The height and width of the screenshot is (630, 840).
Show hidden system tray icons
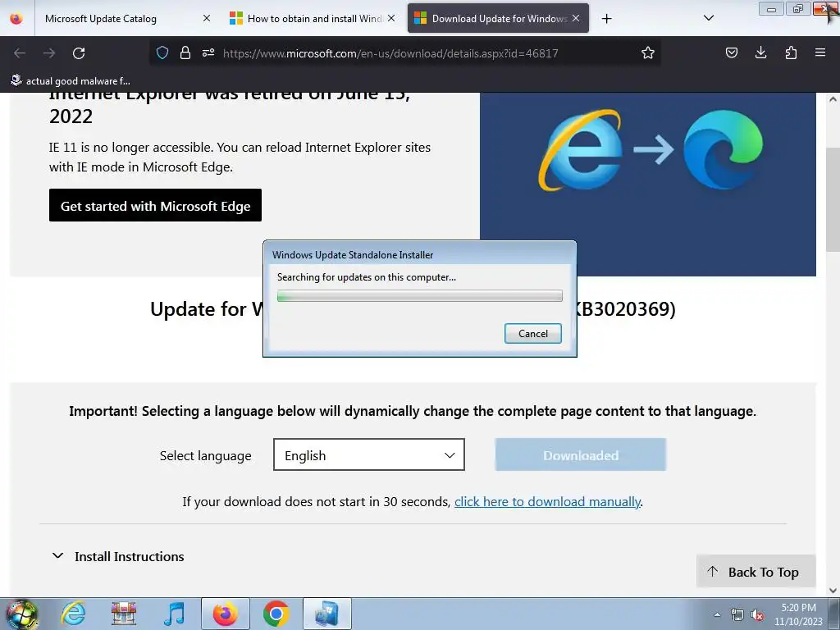pyautogui.click(x=717, y=614)
